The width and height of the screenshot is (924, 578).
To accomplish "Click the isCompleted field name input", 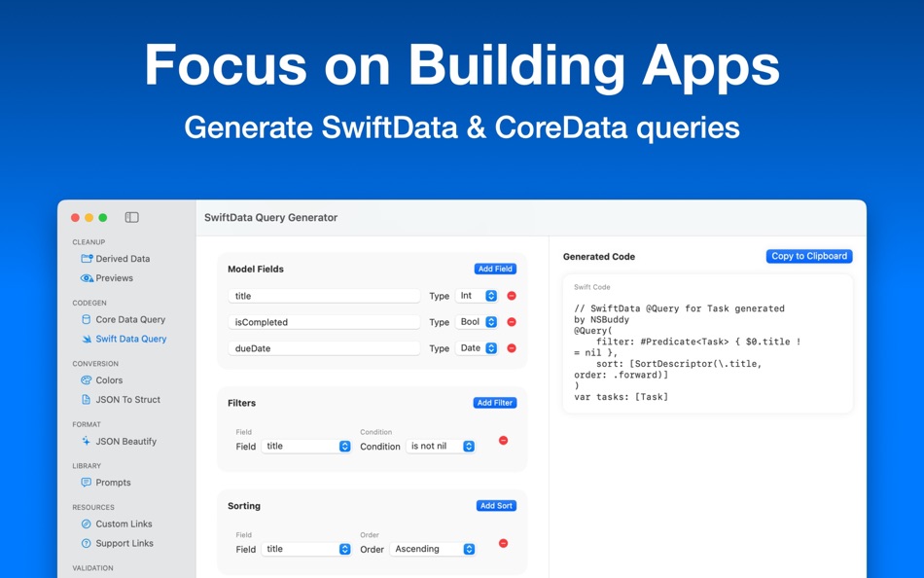I will (x=324, y=322).
